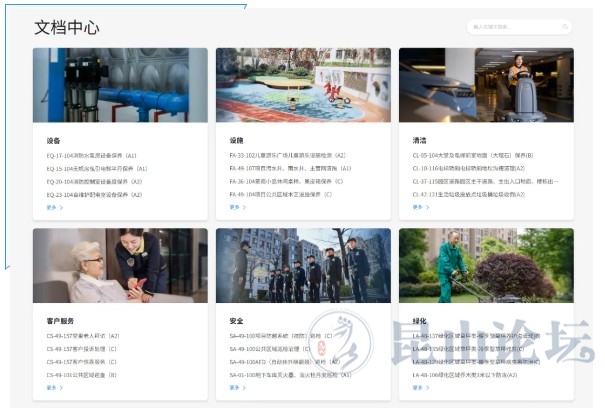Open the FA-33-102 playground document link
Image resolution: width=605 pixels, height=417 pixels.
click(x=287, y=156)
